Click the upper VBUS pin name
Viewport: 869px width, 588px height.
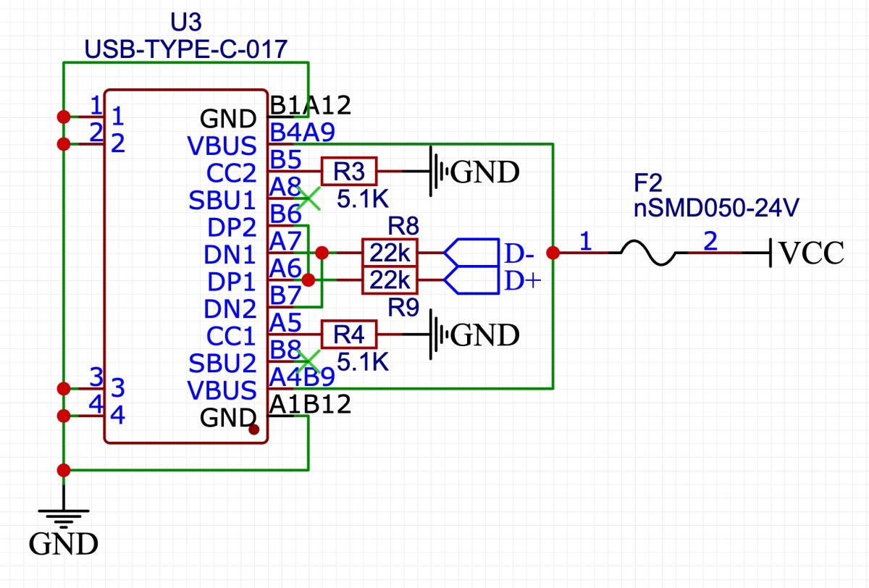222,146
